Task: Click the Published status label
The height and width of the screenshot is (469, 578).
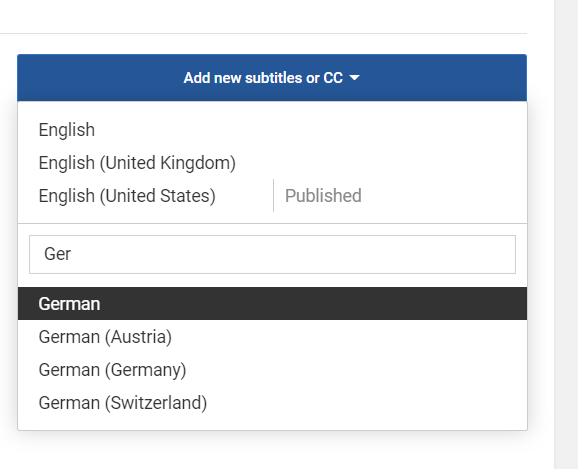Action: click(x=323, y=196)
